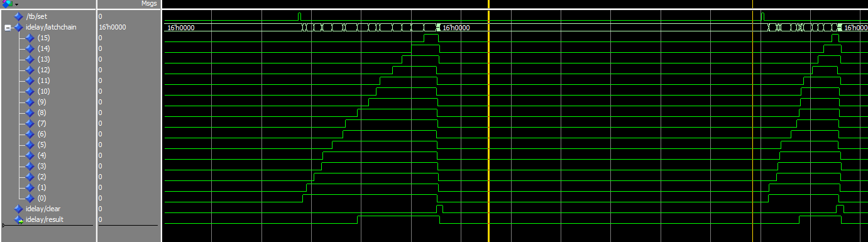Click the first /tb/set pulse in waveform
The width and height of the screenshot is (868, 242).
click(x=299, y=16)
